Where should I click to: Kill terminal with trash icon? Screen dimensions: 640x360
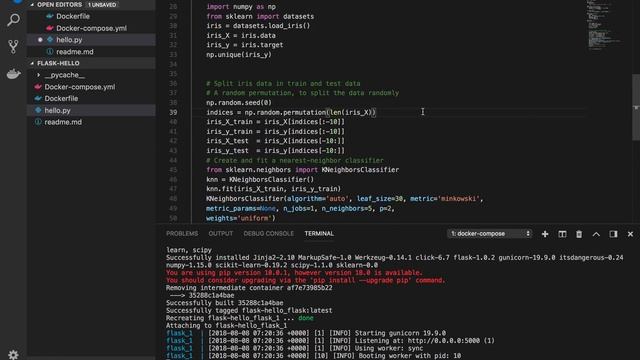pos(579,234)
